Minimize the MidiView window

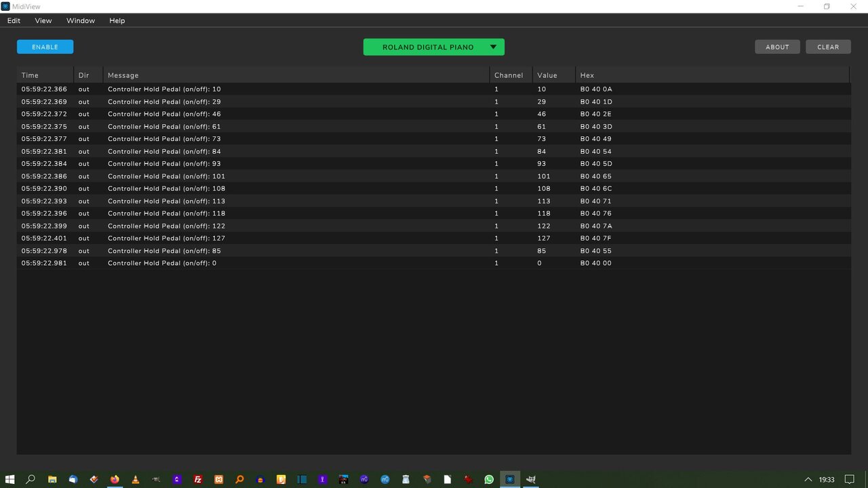800,6
